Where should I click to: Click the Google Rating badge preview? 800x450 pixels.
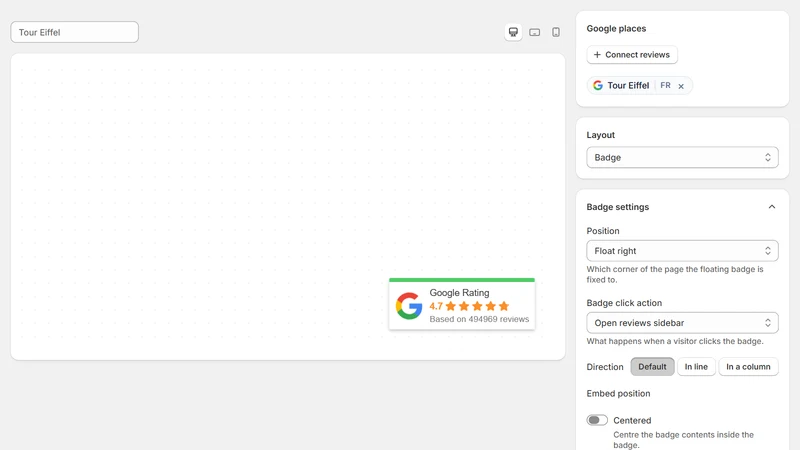pyautogui.click(x=462, y=304)
